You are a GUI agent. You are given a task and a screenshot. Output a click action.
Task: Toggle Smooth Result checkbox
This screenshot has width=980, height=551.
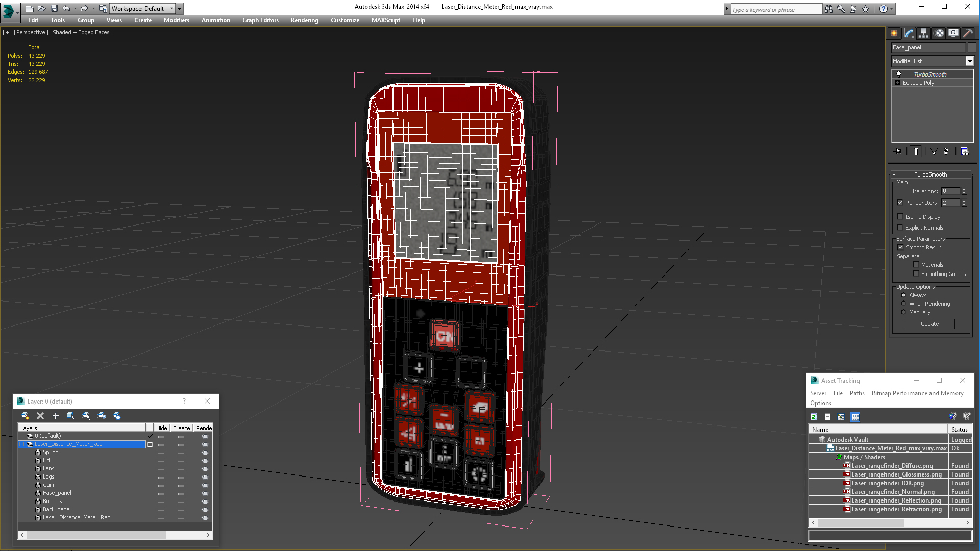[900, 247]
